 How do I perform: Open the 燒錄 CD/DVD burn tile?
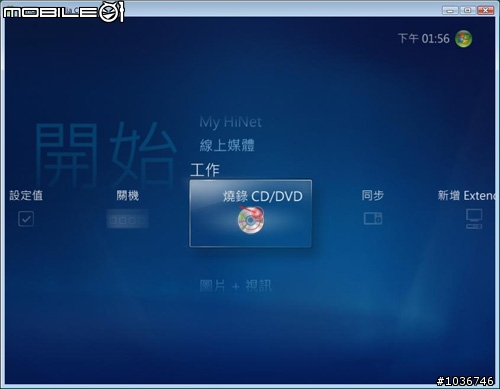[x=251, y=213]
